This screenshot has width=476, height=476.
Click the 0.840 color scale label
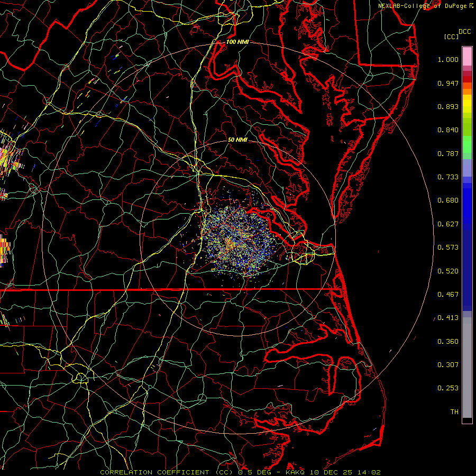448,130
